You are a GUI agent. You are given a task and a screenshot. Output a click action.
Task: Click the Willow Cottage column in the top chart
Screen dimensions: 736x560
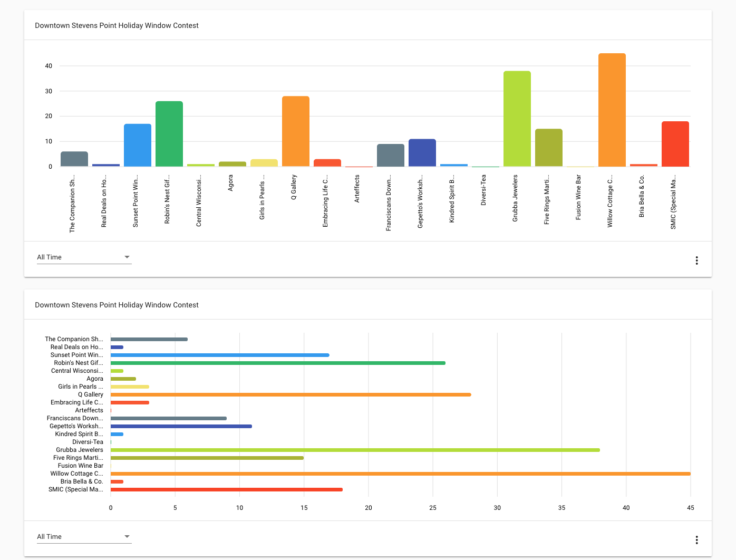coord(612,110)
